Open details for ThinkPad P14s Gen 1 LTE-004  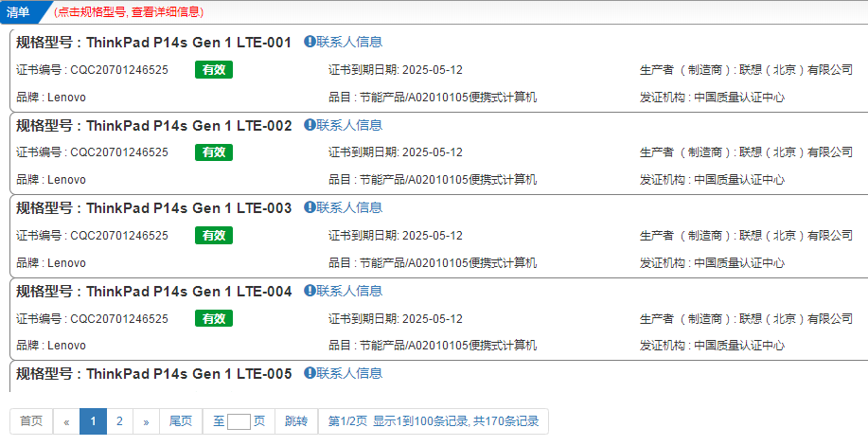click(x=188, y=292)
